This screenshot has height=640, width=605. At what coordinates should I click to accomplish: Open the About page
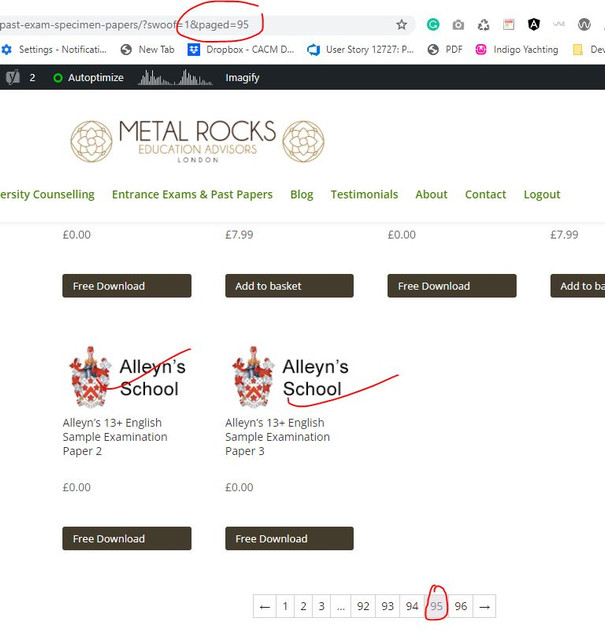pyautogui.click(x=432, y=194)
